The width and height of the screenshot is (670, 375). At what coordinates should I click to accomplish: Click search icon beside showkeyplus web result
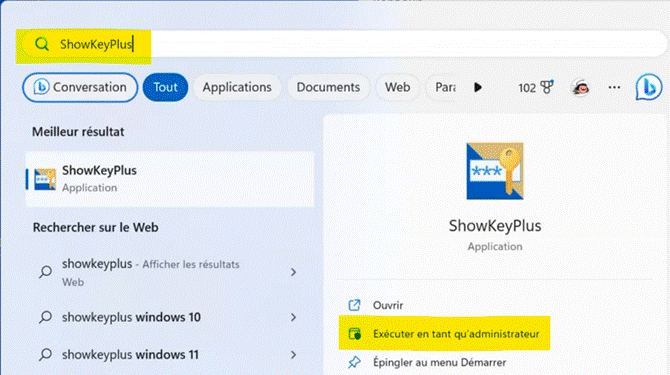45,272
